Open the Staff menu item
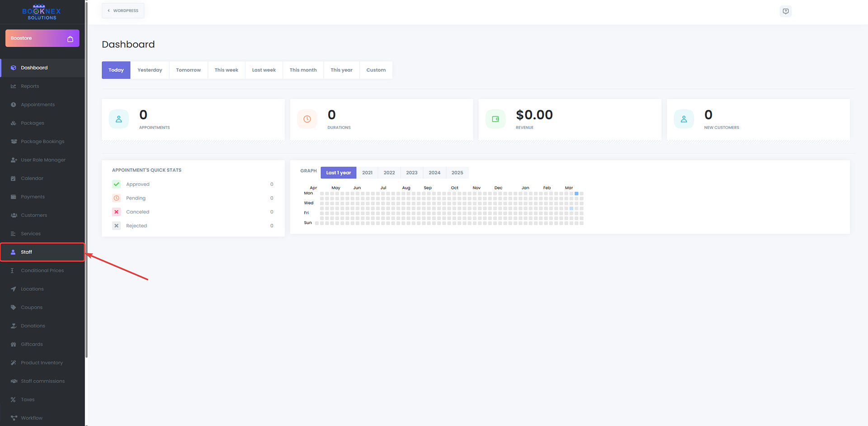868x426 pixels. click(26, 252)
